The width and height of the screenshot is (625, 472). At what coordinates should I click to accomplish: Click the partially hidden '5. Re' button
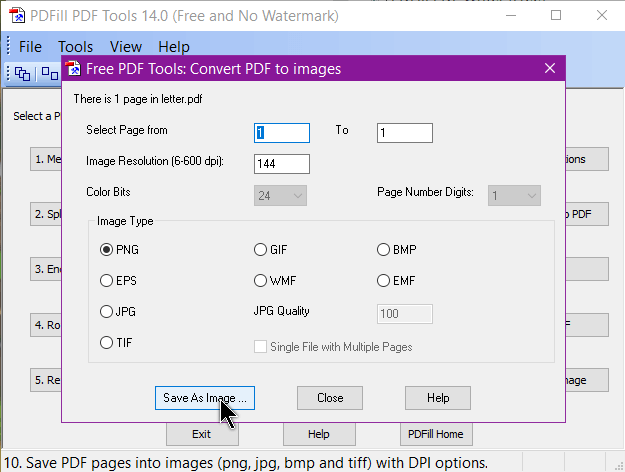[46, 380]
